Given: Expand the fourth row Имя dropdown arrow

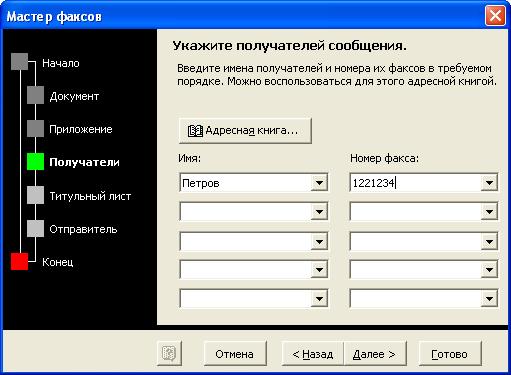Looking at the screenshot, I should (x=319, y=269).
